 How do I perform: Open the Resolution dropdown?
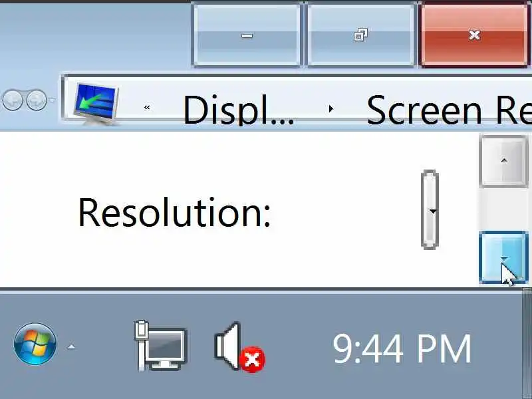pyautogui.click(x=430, y=209)
